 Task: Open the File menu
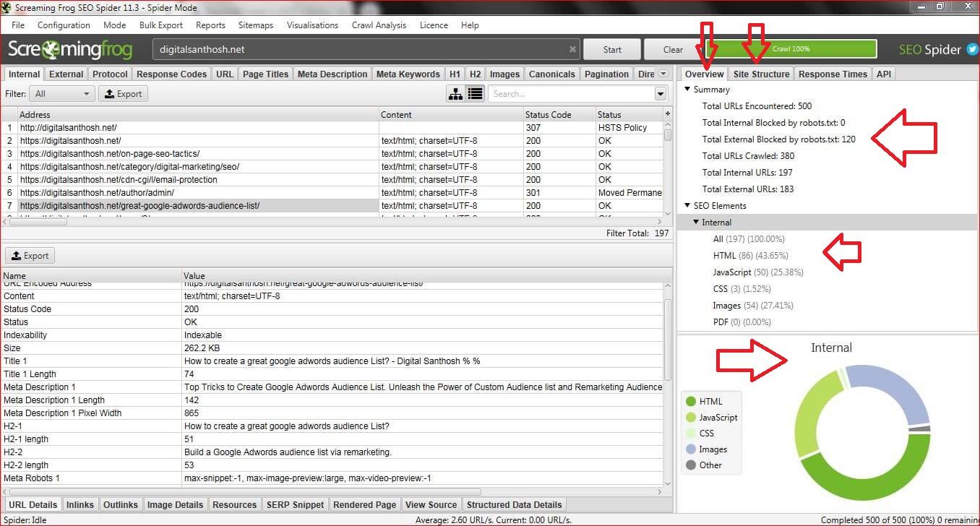tap(18, 25)
